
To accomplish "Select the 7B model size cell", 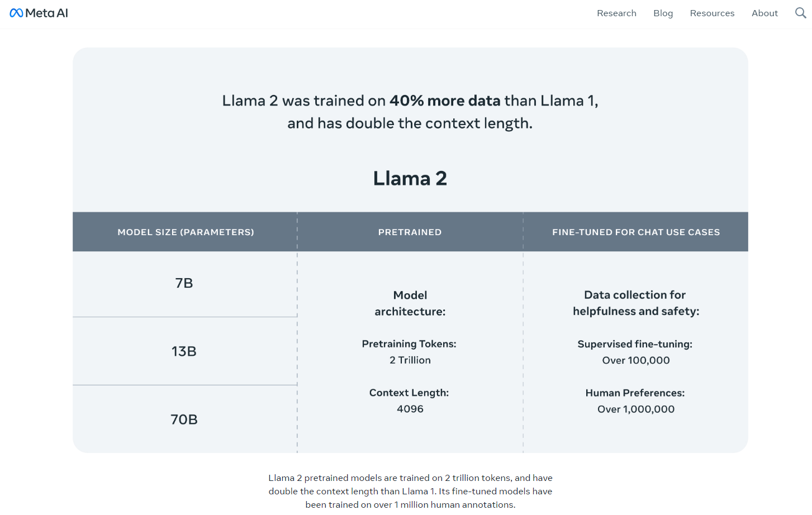I will [184, 283].
